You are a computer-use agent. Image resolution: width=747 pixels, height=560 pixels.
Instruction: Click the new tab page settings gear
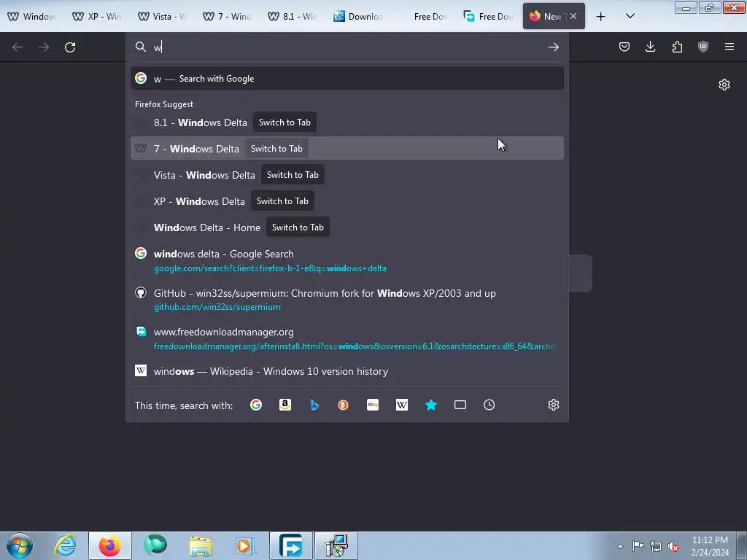(x=724, y=85)
